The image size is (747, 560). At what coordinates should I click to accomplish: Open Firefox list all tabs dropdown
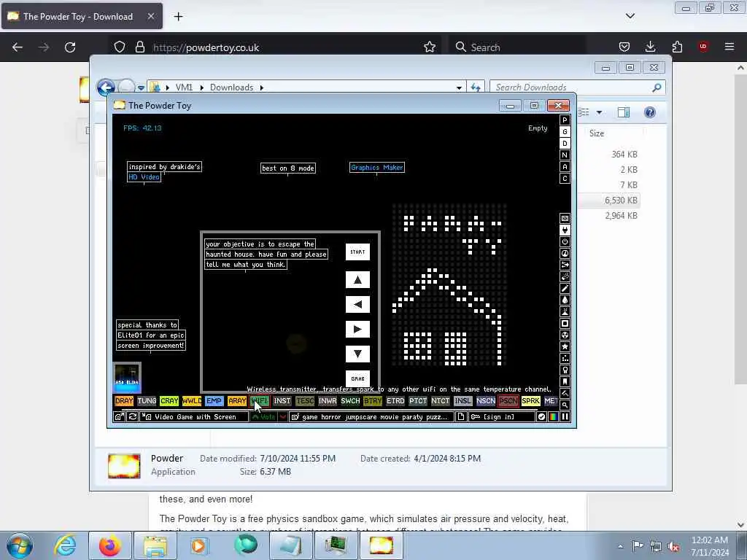630,16
